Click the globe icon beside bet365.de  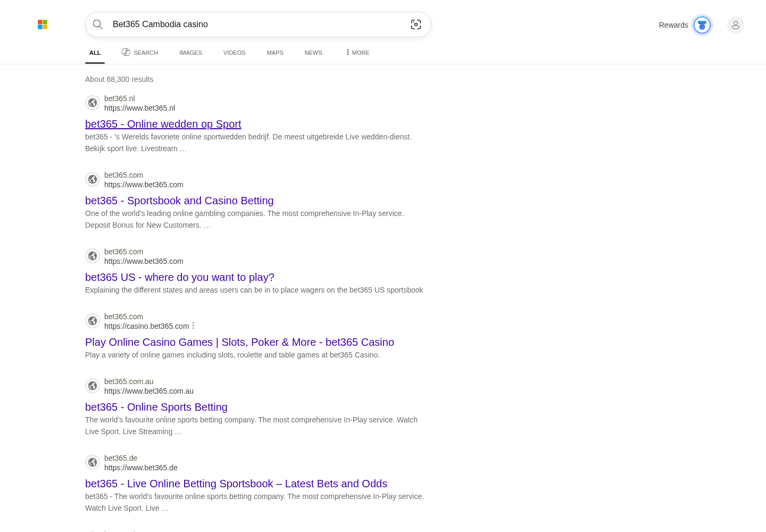coord(93,462)
